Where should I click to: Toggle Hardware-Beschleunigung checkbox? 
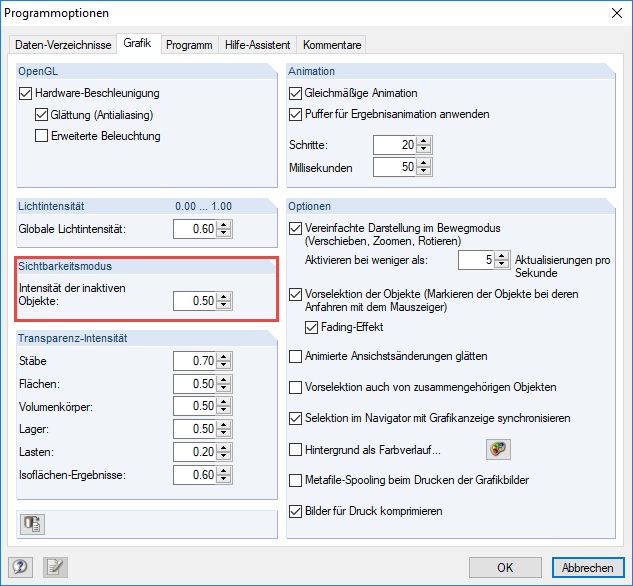25,94
